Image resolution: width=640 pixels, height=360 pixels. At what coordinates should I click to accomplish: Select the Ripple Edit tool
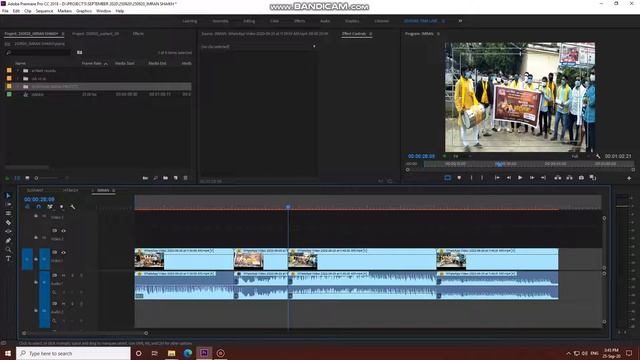8,213
